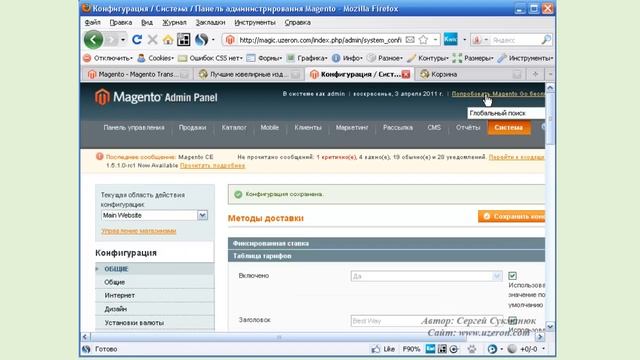Screen dimensions: 640x360
Task: Open the Инфо developer toolbar menu
Action: [x=347, y=58]
